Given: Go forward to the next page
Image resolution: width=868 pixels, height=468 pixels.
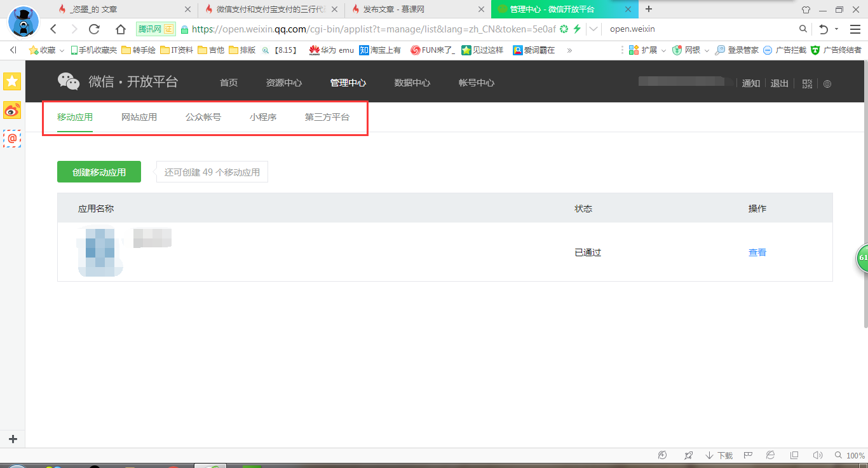Looking at the screenshot, I should tap(74, 29).
